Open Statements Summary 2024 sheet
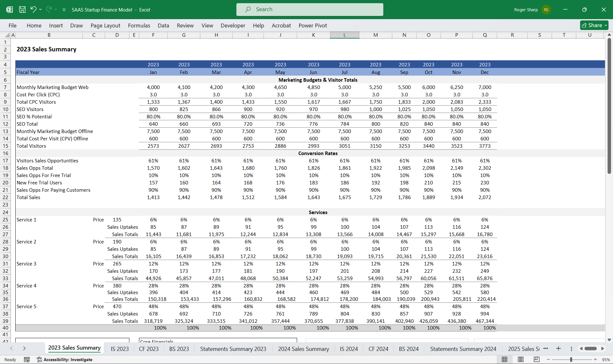 [x=463, y=349]
